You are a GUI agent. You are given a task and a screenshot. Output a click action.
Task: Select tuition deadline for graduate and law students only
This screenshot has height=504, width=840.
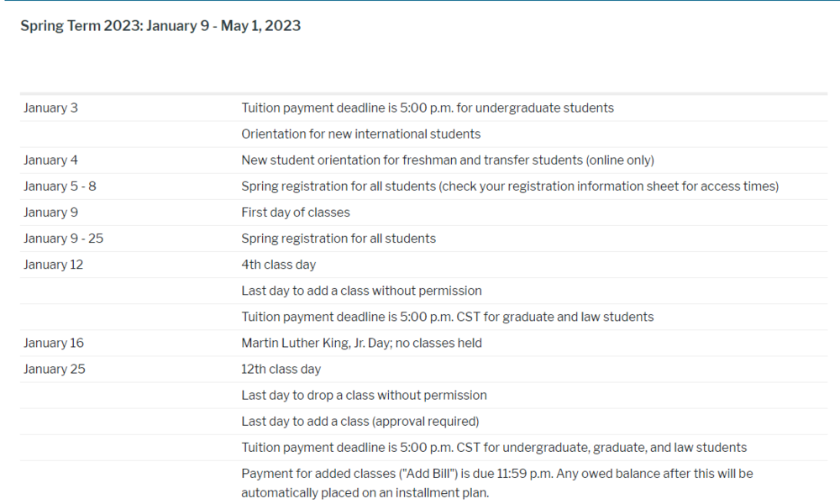[447, 317]
